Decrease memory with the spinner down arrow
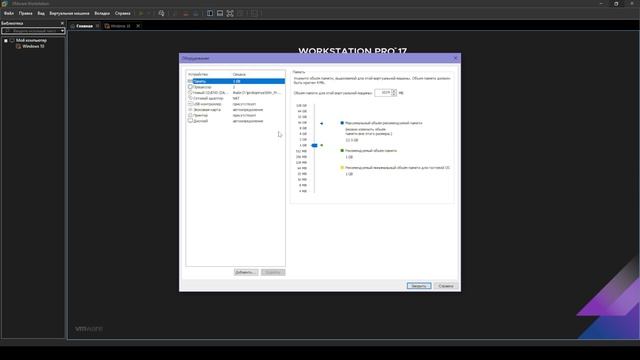 [394, 95]
